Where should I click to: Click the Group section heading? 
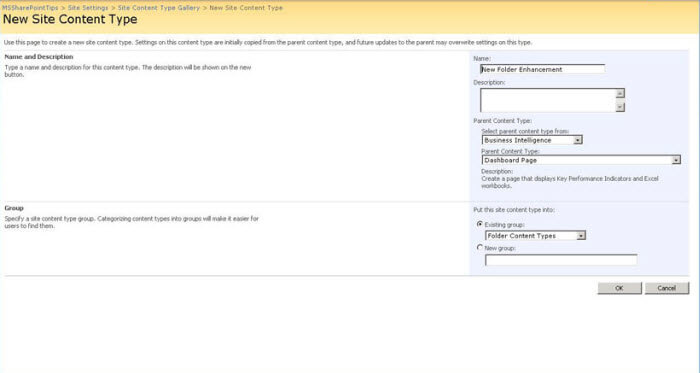pos(14,208)
